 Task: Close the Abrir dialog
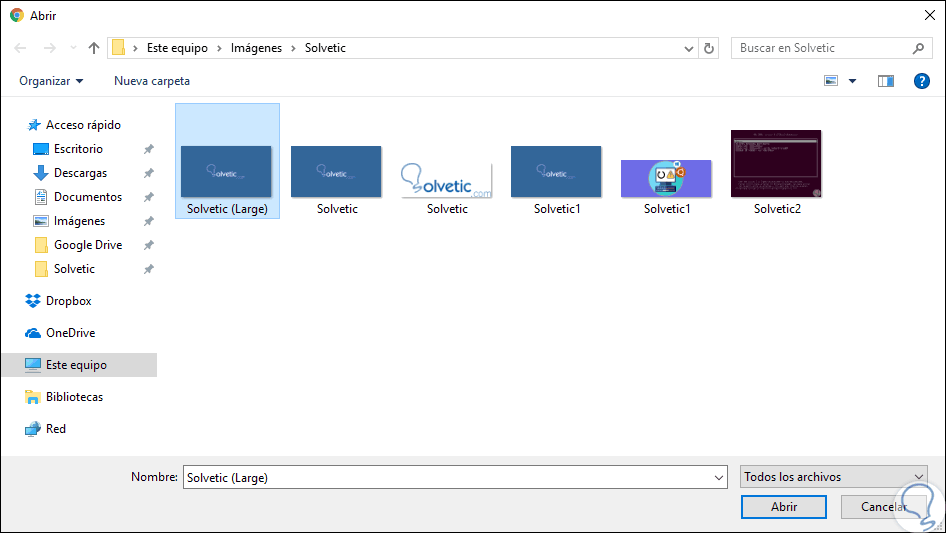(x=930, y=16)
